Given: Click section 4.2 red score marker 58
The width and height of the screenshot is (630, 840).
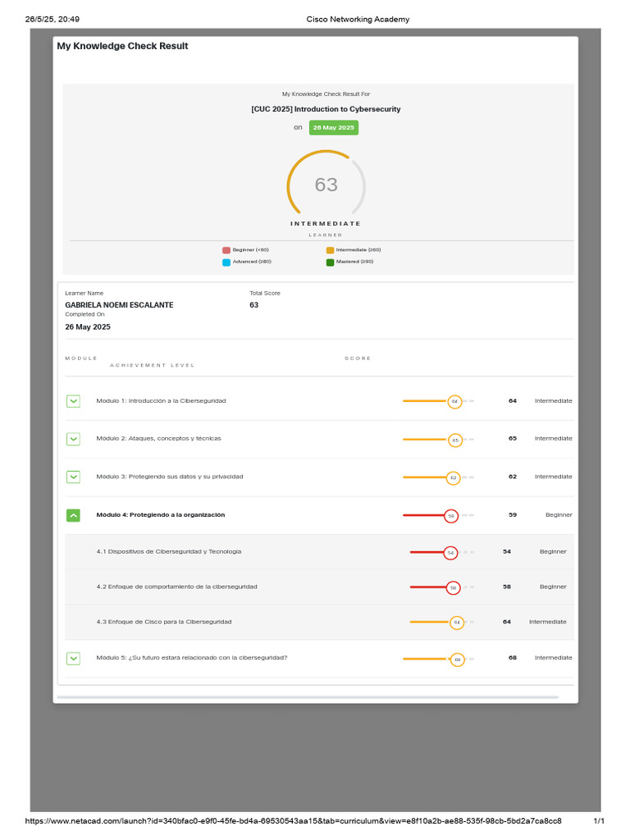Looking at the screenshot, I should pyautogui.click(x=453, y=588).
